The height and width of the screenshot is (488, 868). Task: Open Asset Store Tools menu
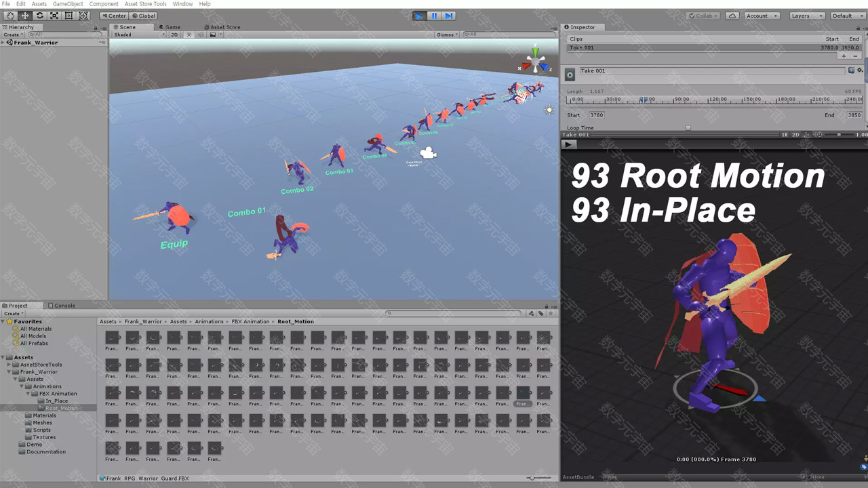coord(145,4)
